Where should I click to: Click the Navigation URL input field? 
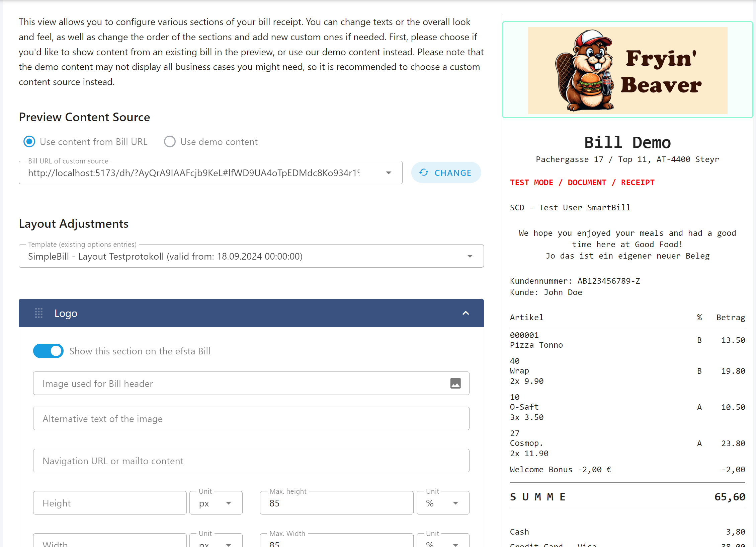point(251,461)
